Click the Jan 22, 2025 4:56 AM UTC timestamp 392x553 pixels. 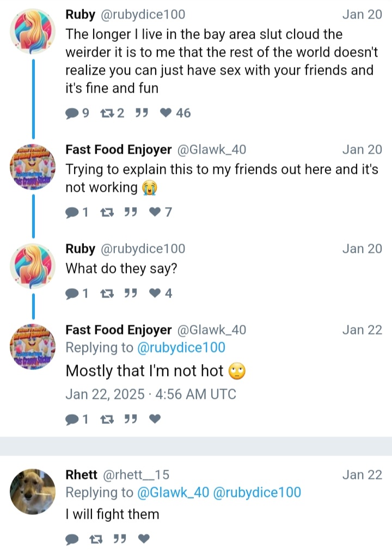(x=150, y=394)
